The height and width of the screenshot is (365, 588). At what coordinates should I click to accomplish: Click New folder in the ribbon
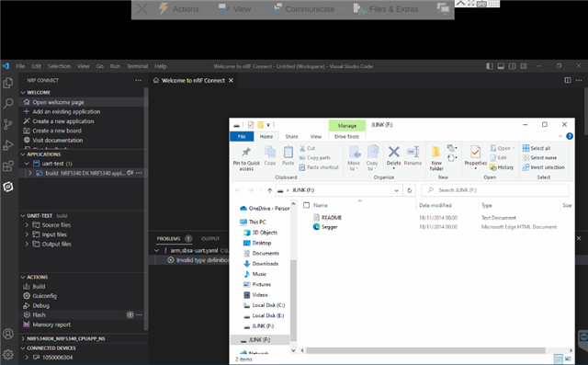coord(436,158)
